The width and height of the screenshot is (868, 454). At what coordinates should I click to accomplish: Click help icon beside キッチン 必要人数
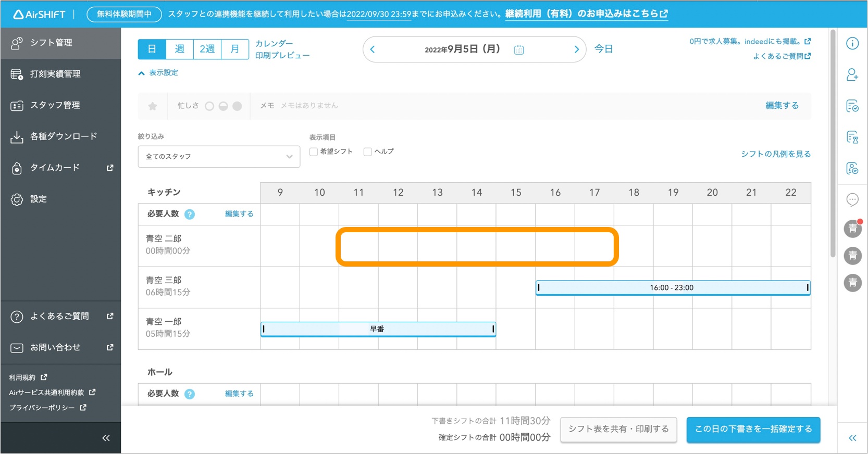[x=190, y=215]
